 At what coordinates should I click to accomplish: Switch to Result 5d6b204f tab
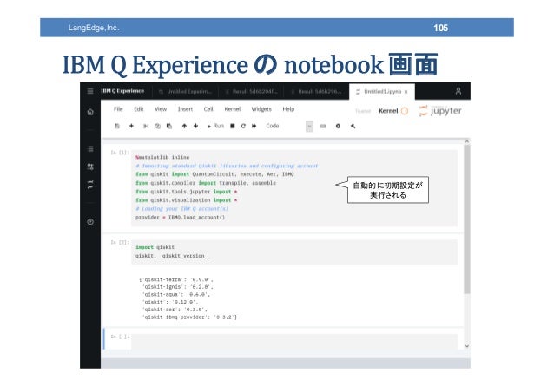[251, 91]
